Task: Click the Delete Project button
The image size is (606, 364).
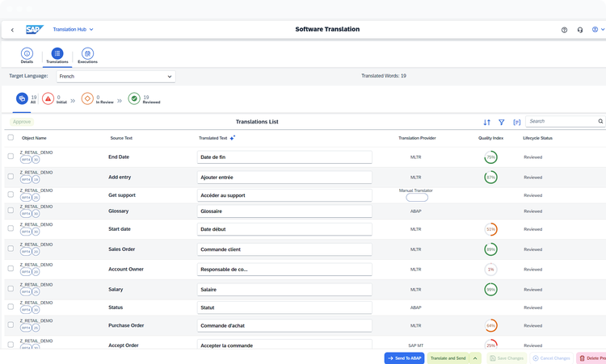Action: [591, 358]
